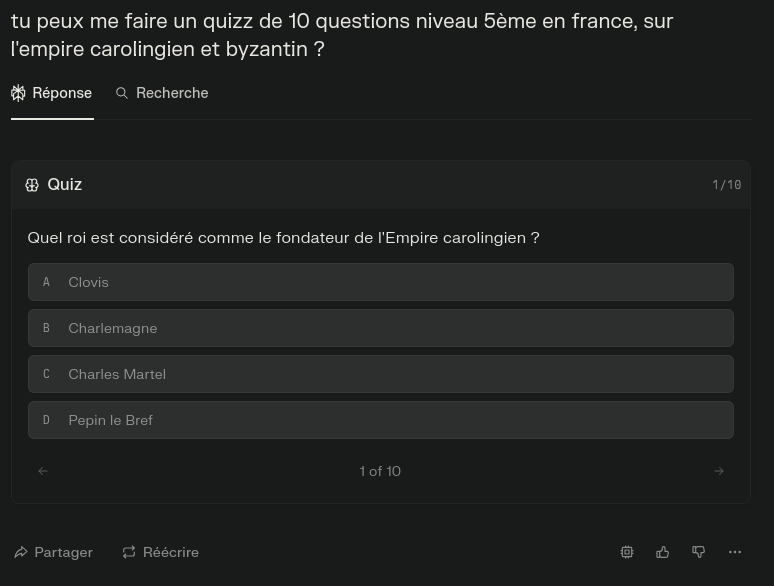774x586 pixels.
Task: Open the three-dots more options menu
Action: click(x=735, y=552)
